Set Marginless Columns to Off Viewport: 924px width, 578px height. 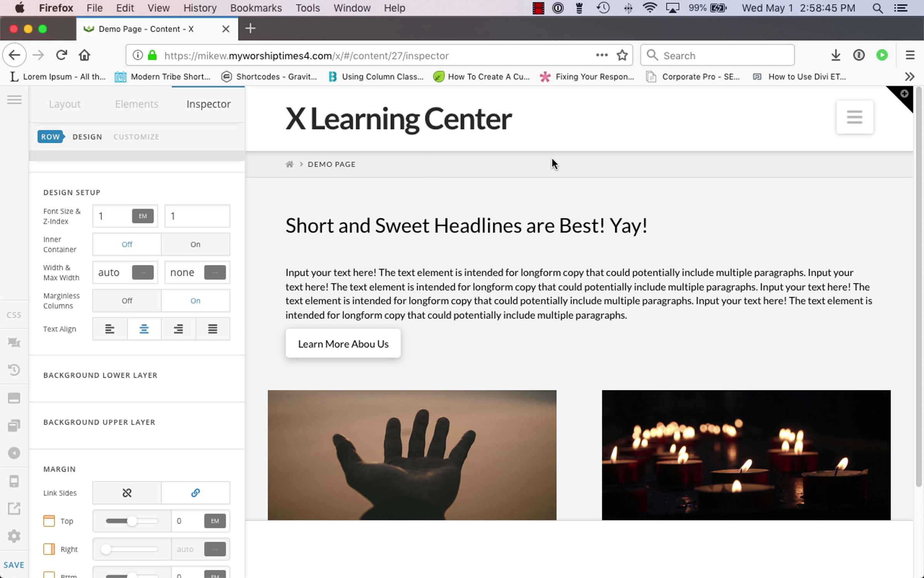[127, 301]
